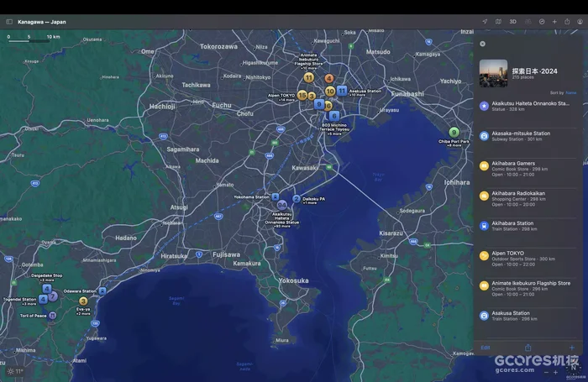Click the Hachioji city label
This screenshot has width=588, height=382.
pos(162,107)
